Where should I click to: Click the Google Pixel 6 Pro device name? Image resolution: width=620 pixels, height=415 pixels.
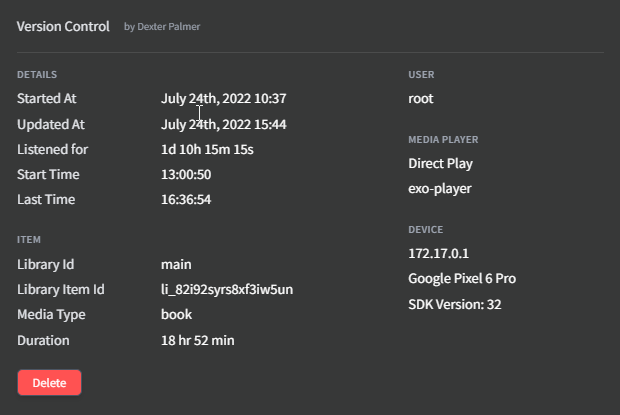462,279
